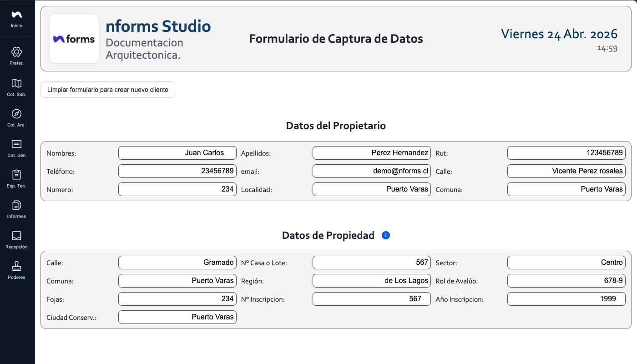This screenshot has height=364, width=637.
Task: Edit the Año Inscripcion field
Action: pyautogui.click(x=566, y=299)
